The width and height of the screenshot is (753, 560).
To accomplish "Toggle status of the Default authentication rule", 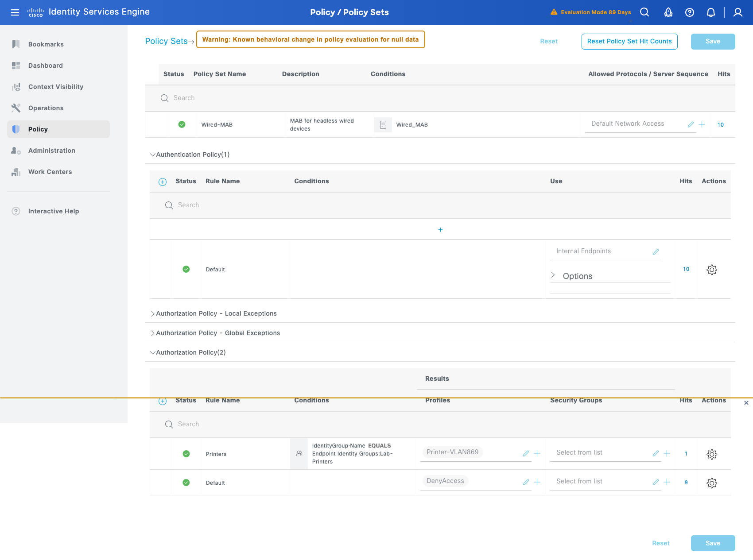I will (186, 269).
